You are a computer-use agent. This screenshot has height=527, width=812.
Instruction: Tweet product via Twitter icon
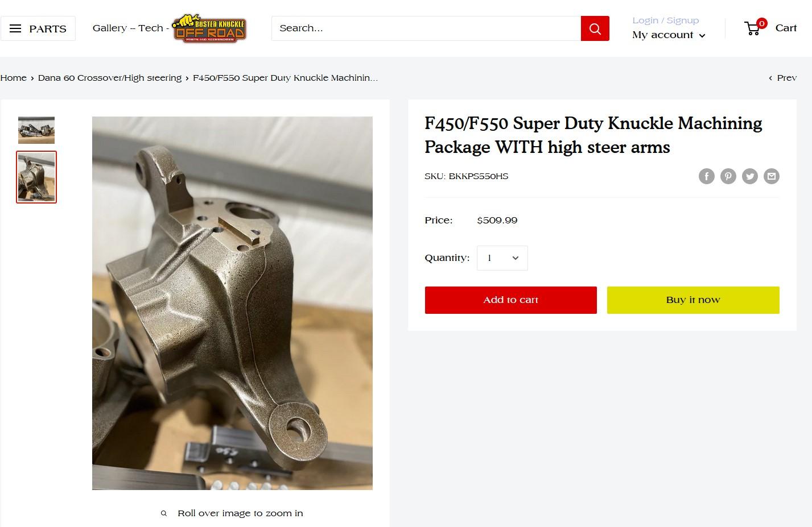coord(750,176)
